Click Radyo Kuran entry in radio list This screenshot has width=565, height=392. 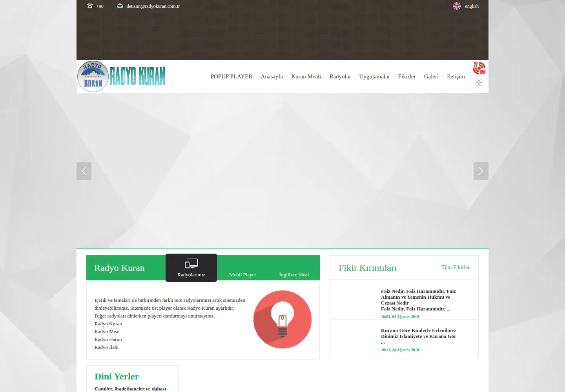coord(108,324)
